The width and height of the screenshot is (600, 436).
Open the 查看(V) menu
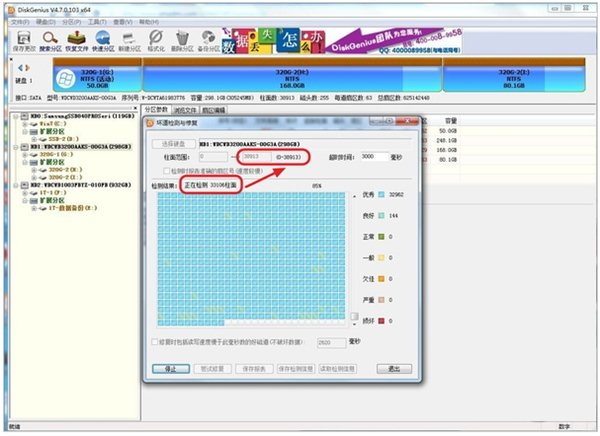coord(123,22)
